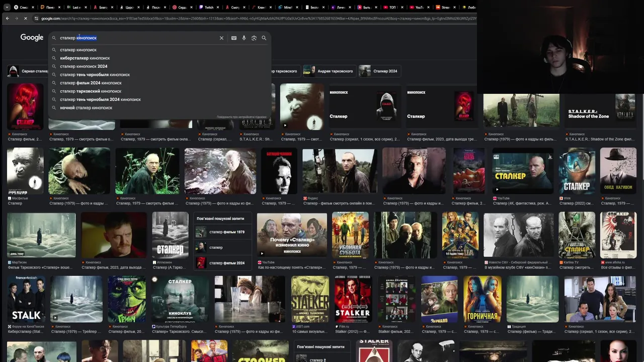Go forward with browser forward arrow
The height and width of the screenshot is (362, 644).
16,18
